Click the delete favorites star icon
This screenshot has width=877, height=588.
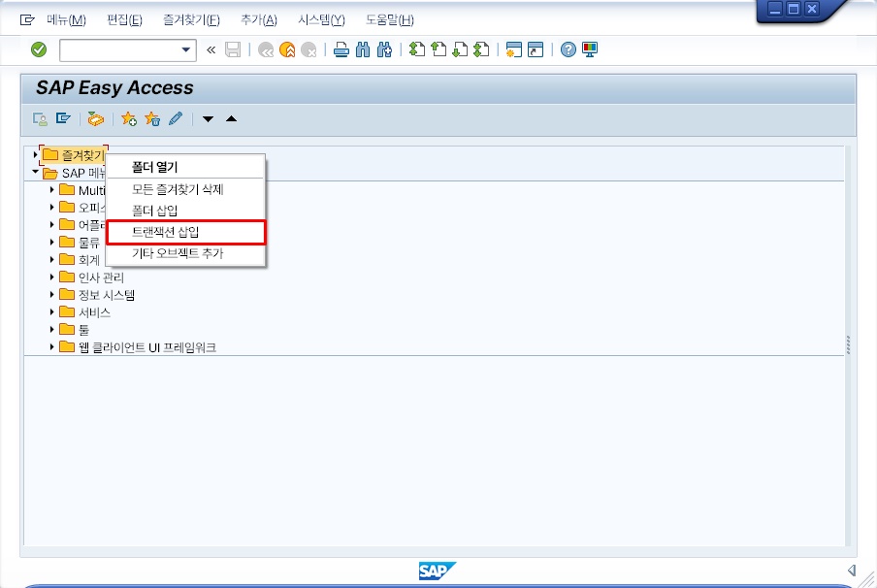tap(152, 118)
